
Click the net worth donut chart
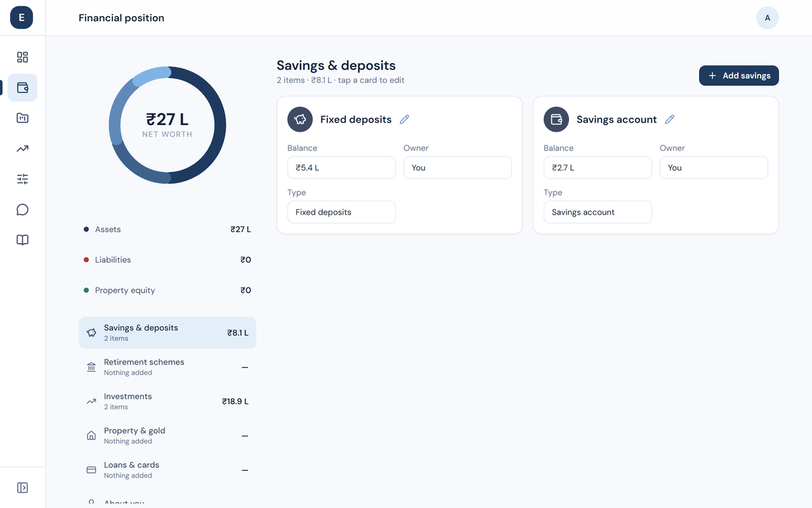point(167,125)
